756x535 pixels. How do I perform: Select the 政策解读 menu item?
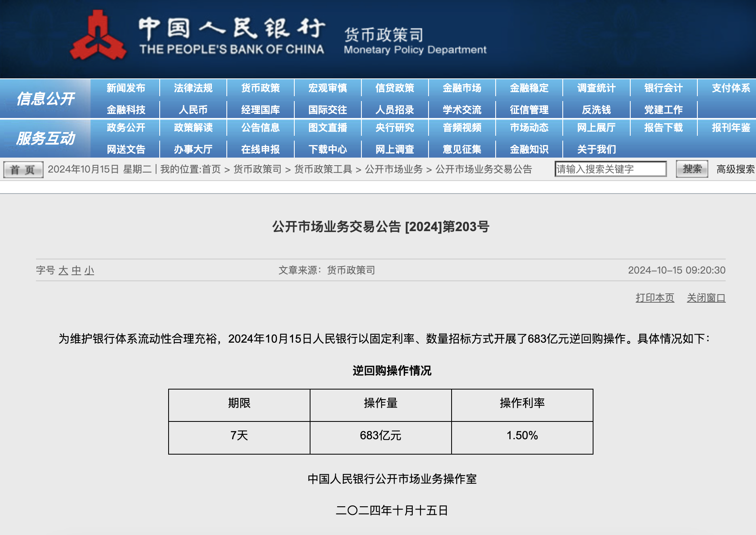click(193, 128)
